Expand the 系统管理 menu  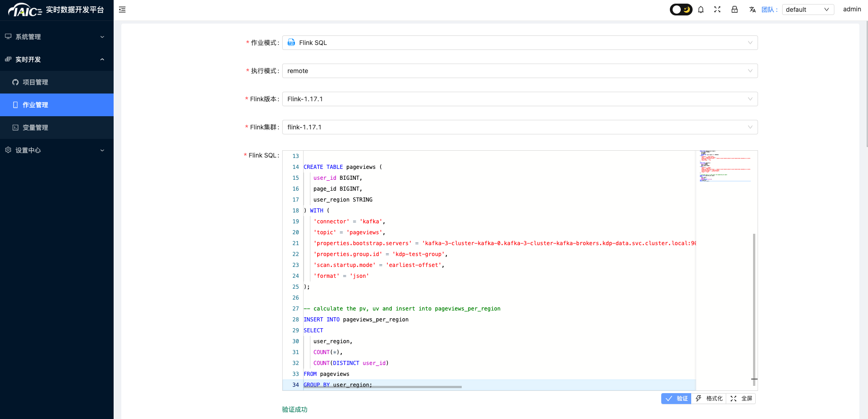point(57,37)
